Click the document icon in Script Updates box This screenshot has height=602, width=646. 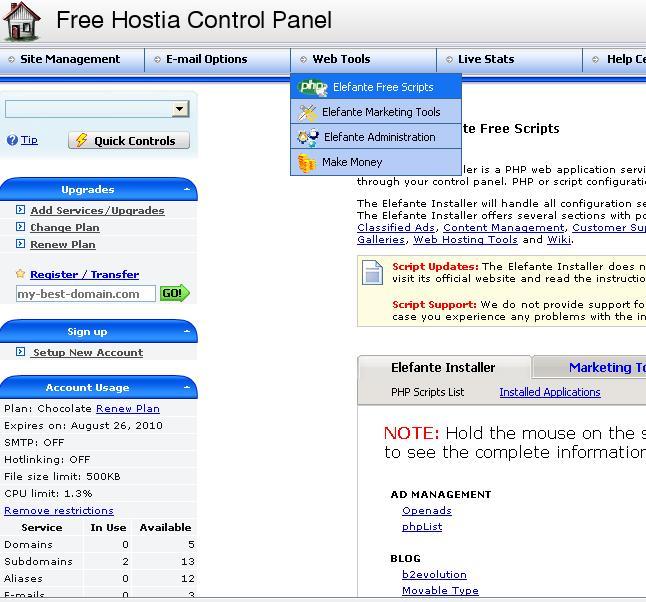pyautogui.click(x=372, y=272)
